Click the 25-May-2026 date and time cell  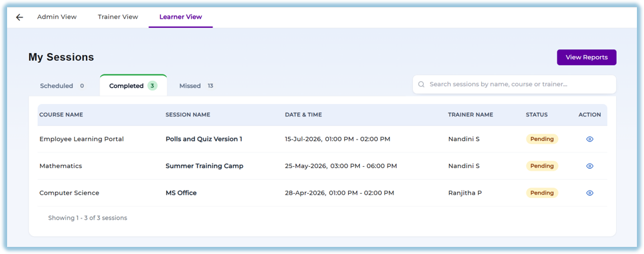(x=341, y=166)
